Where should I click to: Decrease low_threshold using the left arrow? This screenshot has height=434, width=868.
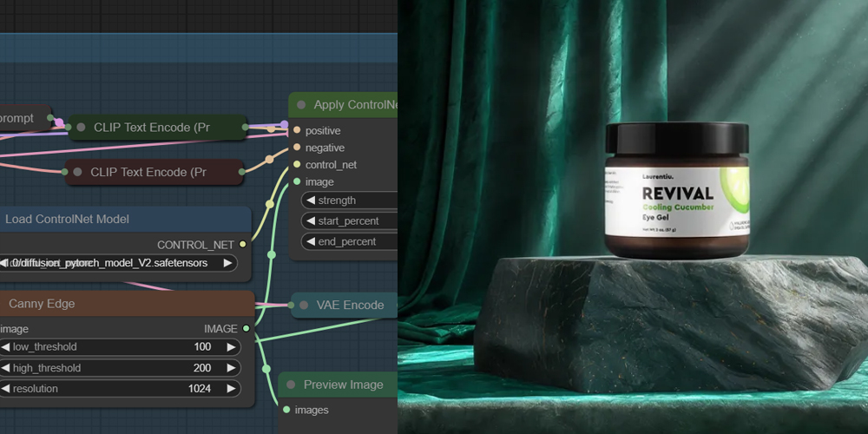(x=5, y=347)
